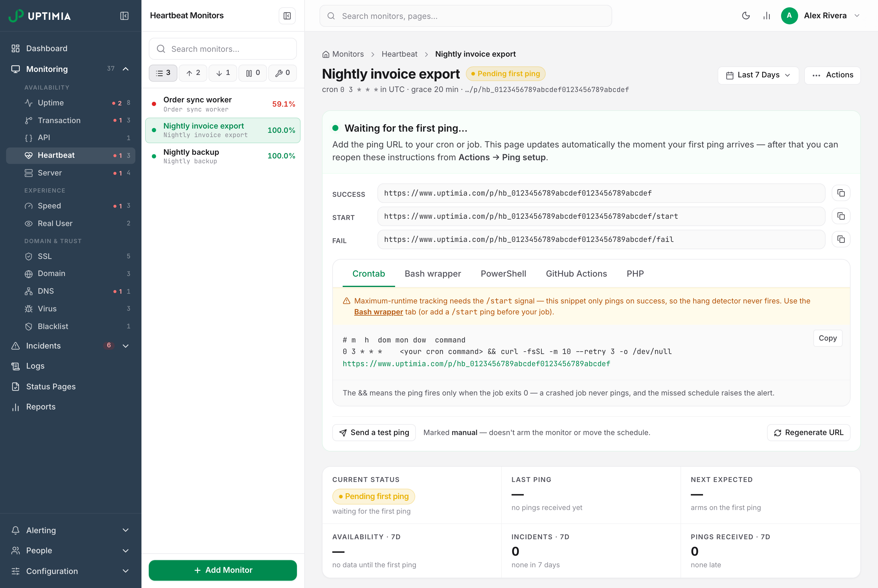Open Server monitors
Viewport: 878px width, 588px height.
click(70, 173)
